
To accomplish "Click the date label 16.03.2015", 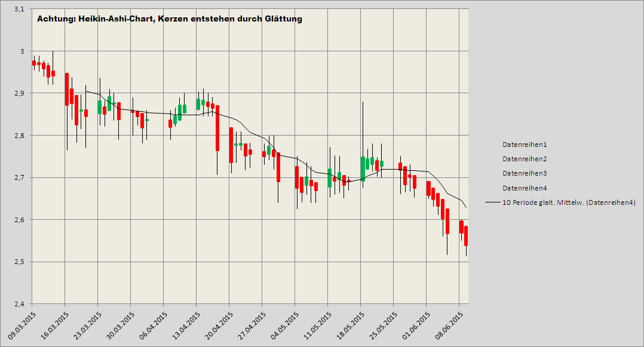I will (x=55, y=325).
